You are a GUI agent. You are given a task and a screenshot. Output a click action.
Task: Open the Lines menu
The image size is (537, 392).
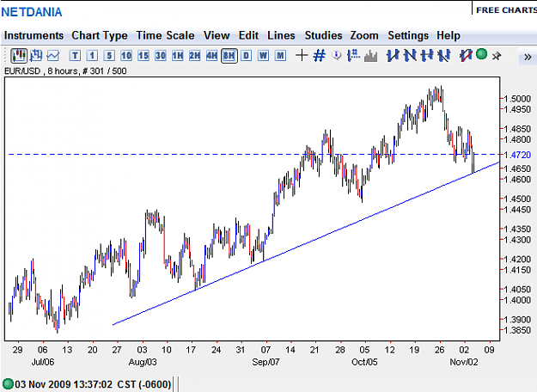tap(281, 35)
